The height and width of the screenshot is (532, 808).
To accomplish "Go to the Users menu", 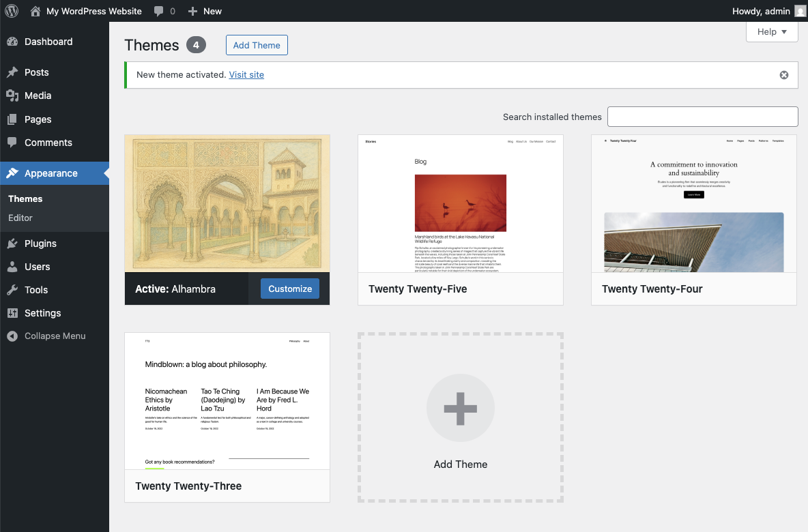I will click(x=37, y=267).
